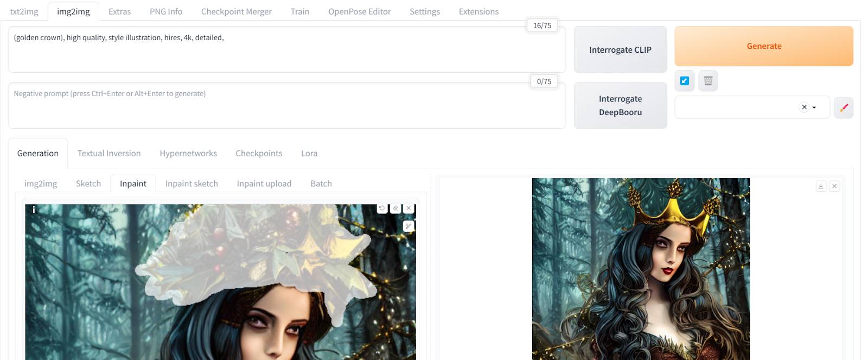Select the Generation sub-tab

pyautogui.click(x=38, y=153)
